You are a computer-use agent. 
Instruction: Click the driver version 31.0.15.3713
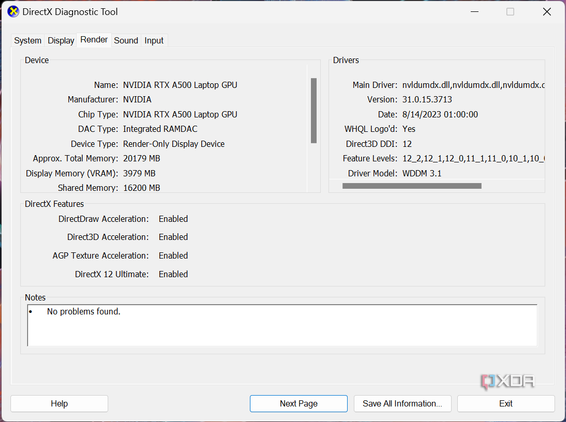(x=427, y=99)
